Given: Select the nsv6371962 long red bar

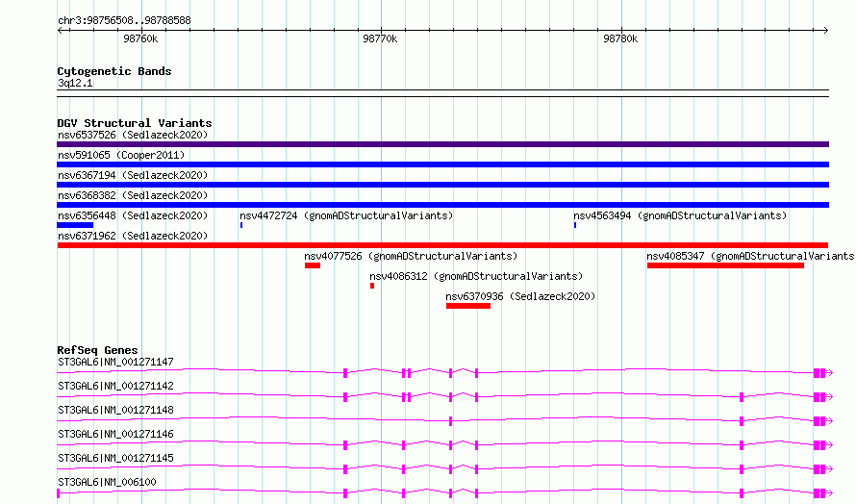Looking at the screenshot, I should pos(442,245).
